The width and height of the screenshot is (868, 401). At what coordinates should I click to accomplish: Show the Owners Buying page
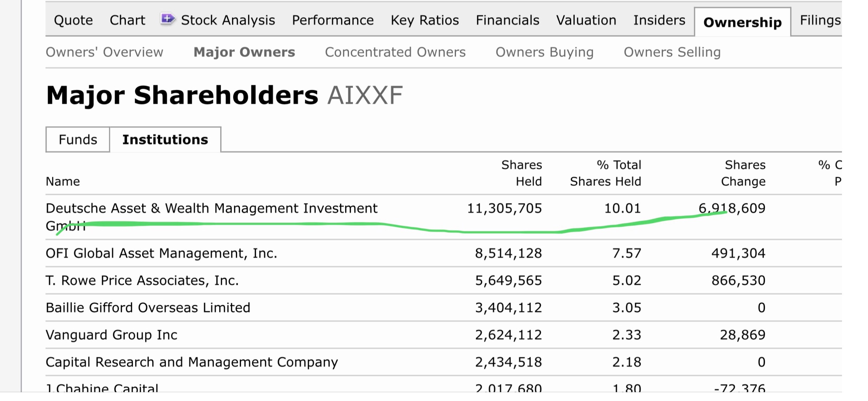(x=544, y=52)
